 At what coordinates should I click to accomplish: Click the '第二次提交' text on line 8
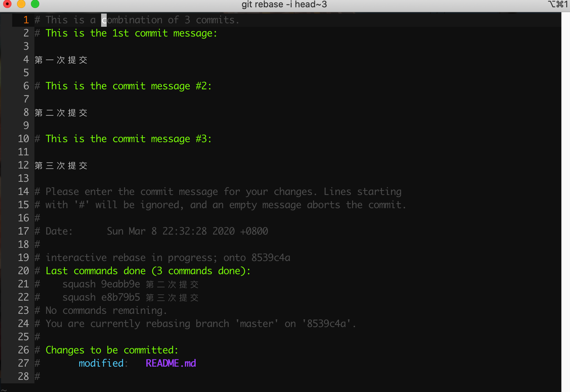(x=61, y=113)
